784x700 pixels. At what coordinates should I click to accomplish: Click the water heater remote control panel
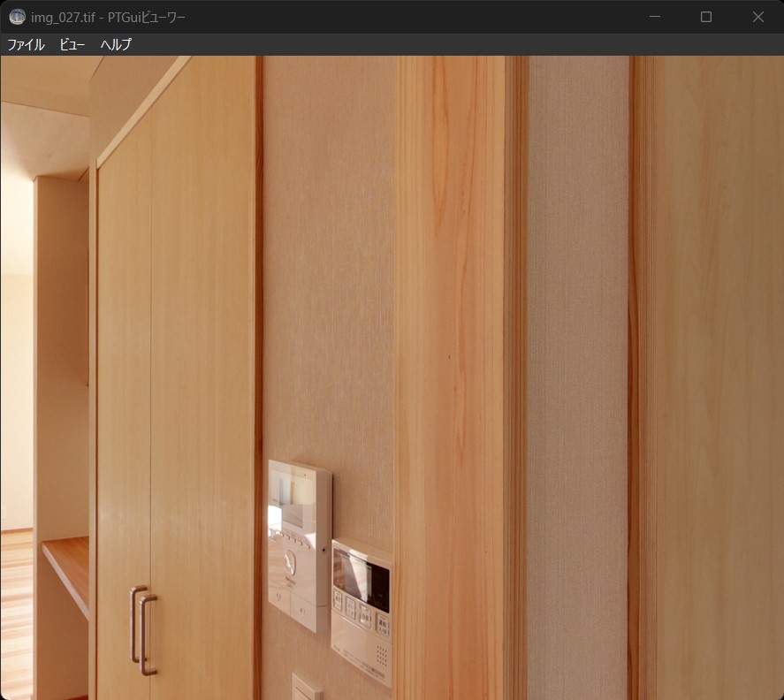click(362, 610)
